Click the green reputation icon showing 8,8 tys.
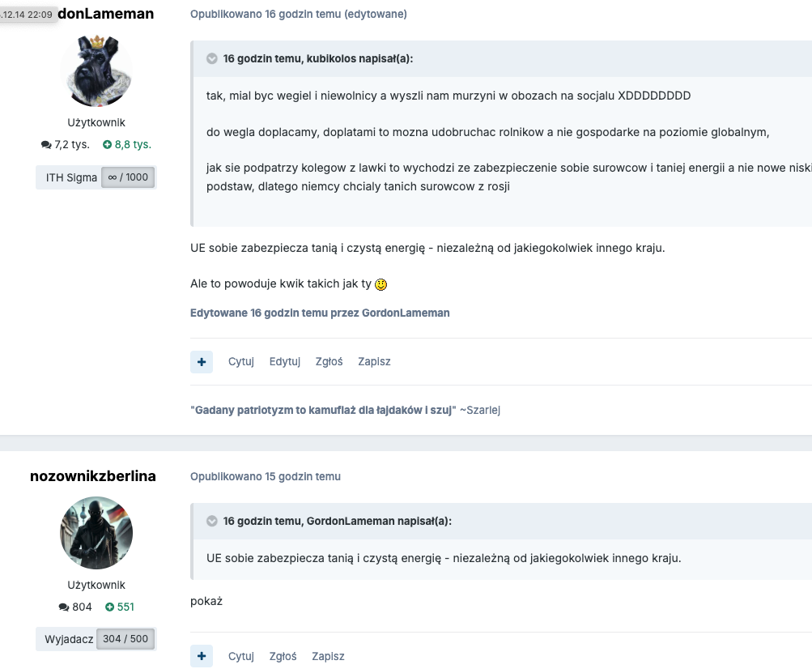 (x=108, y=145)
